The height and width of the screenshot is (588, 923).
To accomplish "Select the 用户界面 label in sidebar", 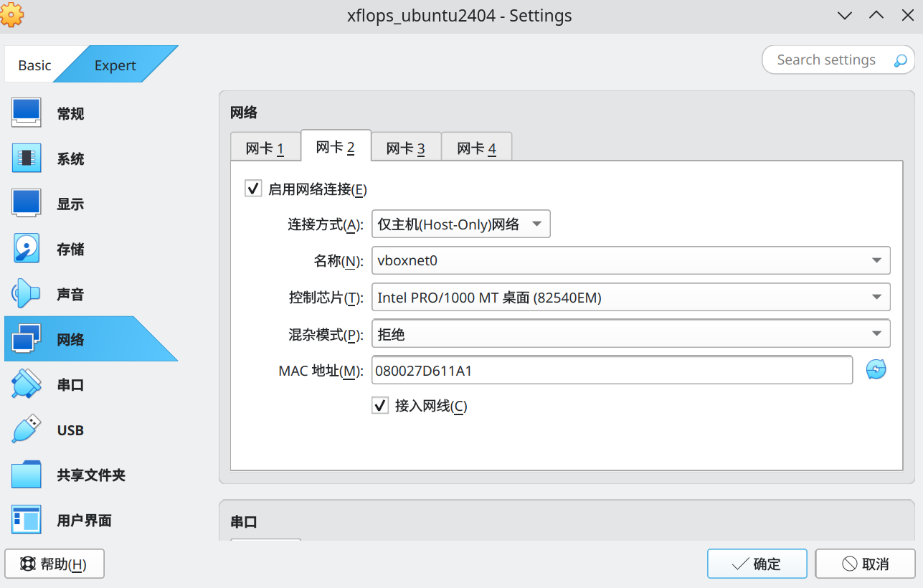I will (85, 520).
